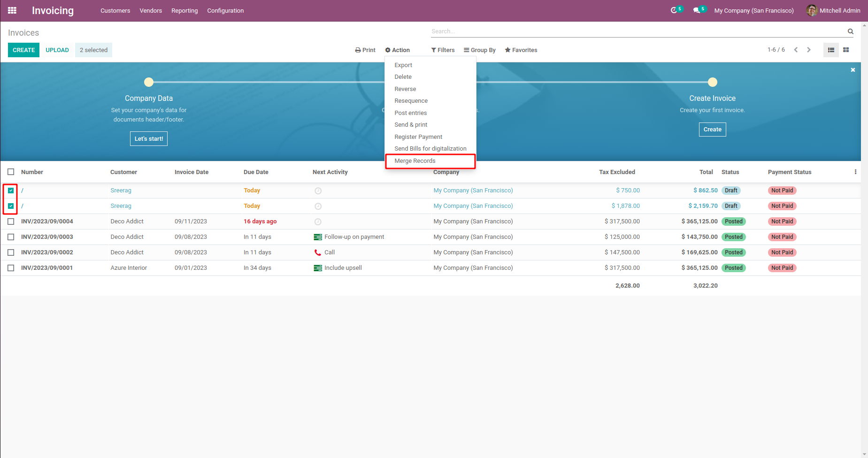The width and height of the screenshot is (868, 458).
Task: Open the Favorites dropdown
Action: point(521,50)
